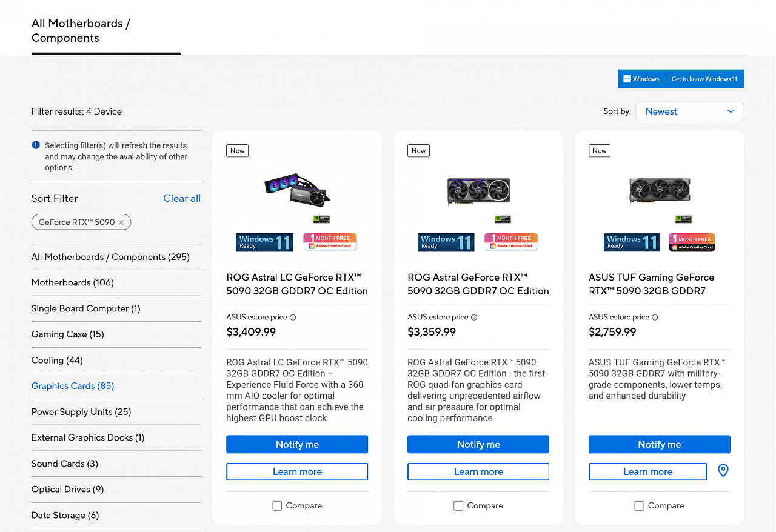This screenshot has width=776, height=532.
Task: Click the description mentioning military-grade components
Action: pyautogui.click(x=657, y=379)
